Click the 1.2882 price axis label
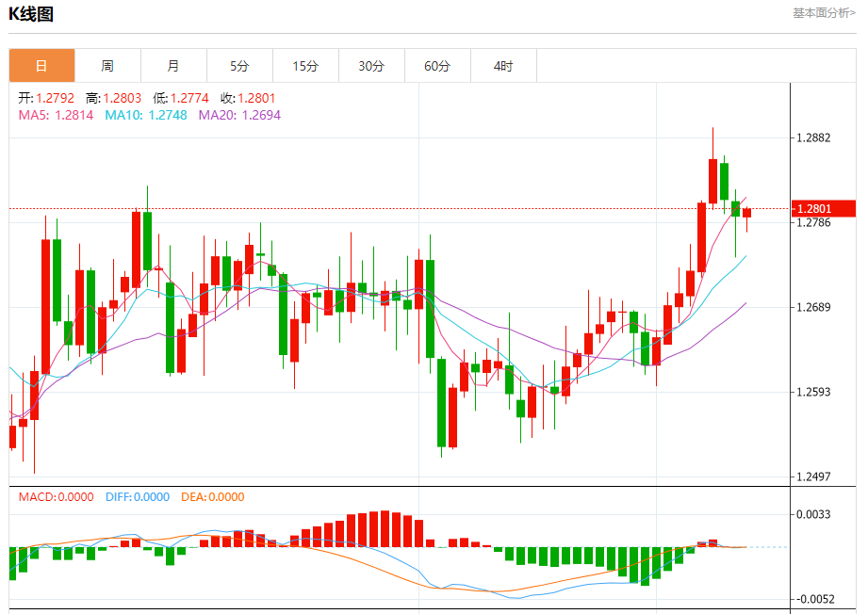This screenshot has height=614, width=868. click(x=813, y=137)
